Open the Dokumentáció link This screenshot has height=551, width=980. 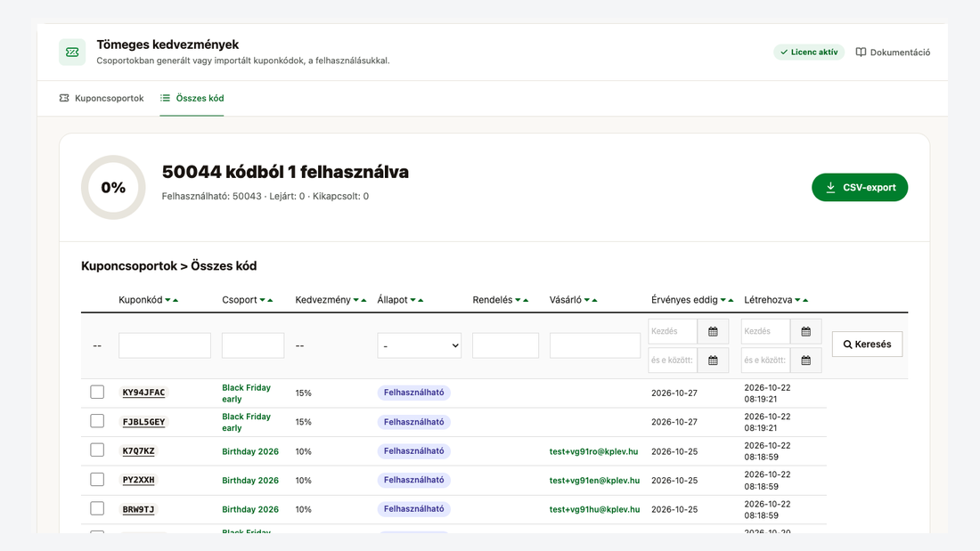(893, 53)
